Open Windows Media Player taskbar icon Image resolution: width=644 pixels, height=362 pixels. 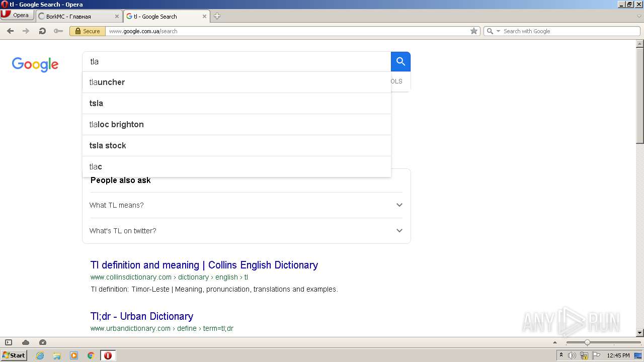[74, 355]
